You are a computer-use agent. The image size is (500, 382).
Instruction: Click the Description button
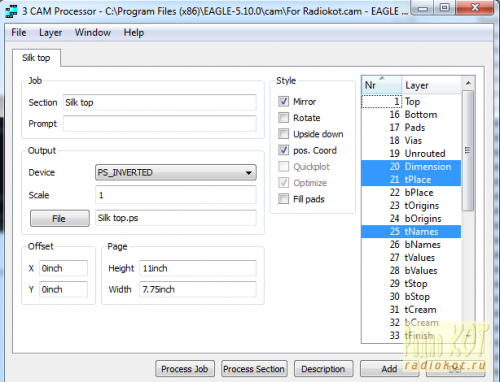coord(323,369)
